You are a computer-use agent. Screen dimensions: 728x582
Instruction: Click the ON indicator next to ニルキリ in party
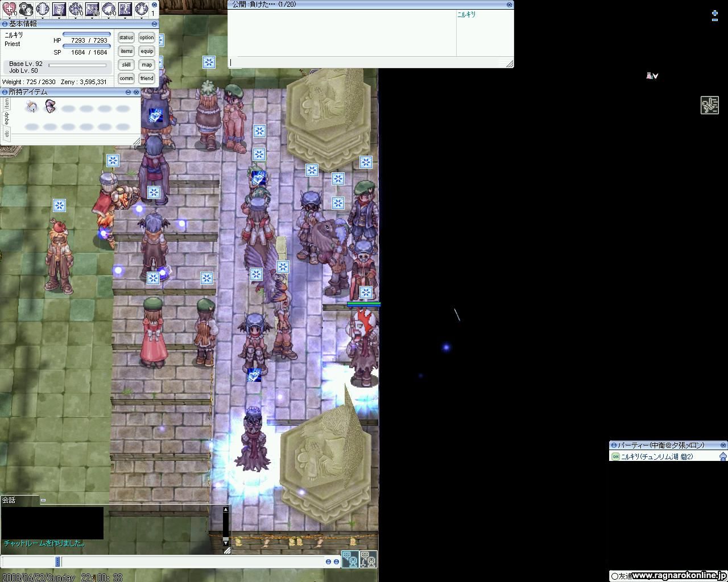click(615, 456)
